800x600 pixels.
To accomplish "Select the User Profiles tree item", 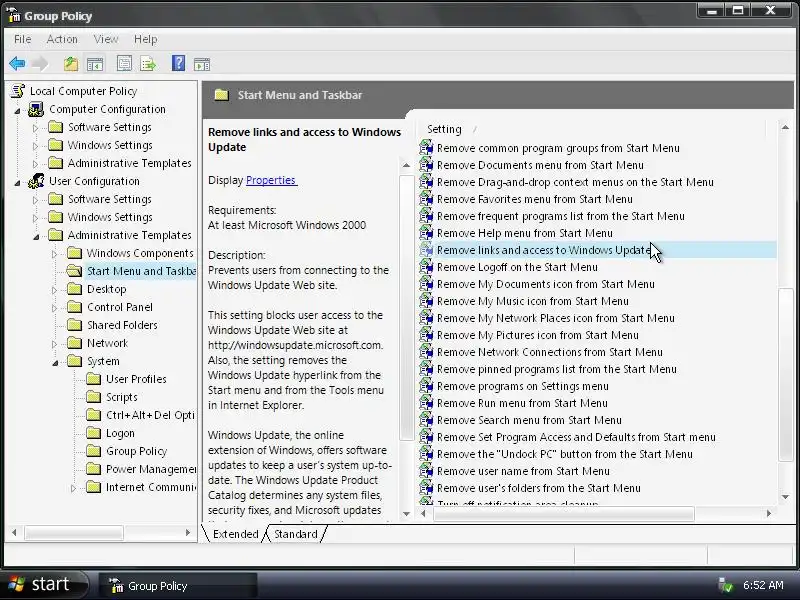I will click(136, 379).
